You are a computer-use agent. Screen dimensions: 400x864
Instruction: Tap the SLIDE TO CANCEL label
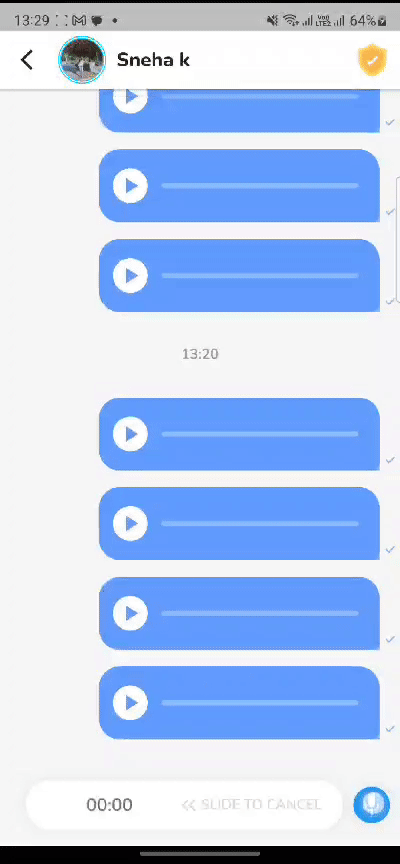tap(251, 804)
